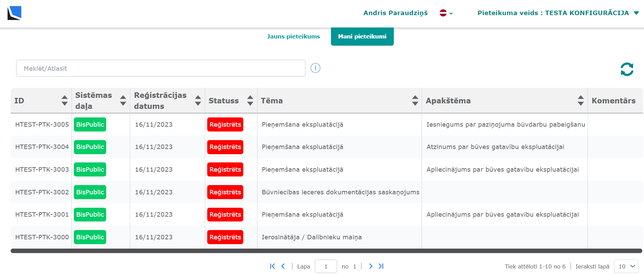The height and width of the screenshot is (274, 644).
Task: Click BisPublic badge in HTEST-PTK-3004 row
Action: [x=90, y=147]
